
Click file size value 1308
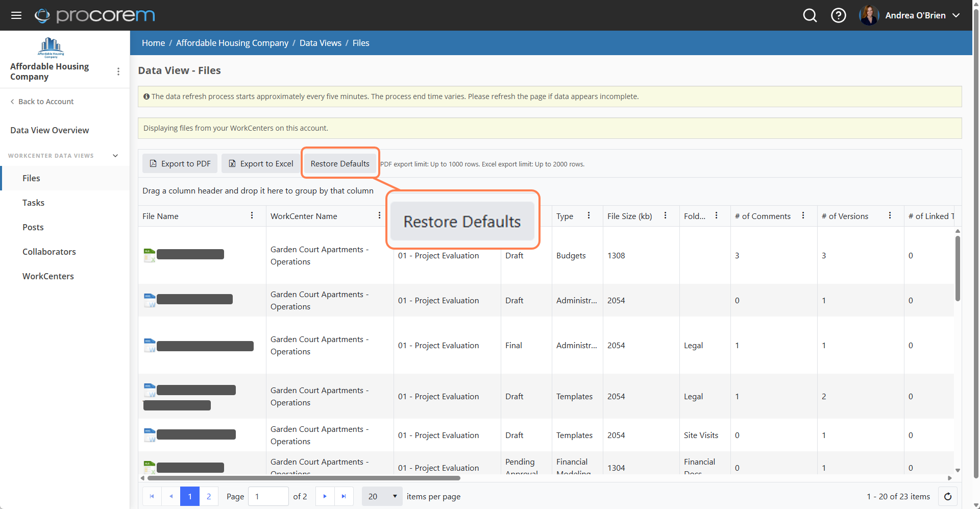[616, 255]
